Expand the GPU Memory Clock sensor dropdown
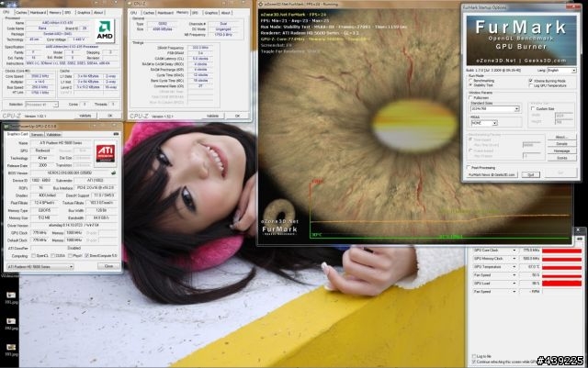588x368 pixels. [514, 259]
